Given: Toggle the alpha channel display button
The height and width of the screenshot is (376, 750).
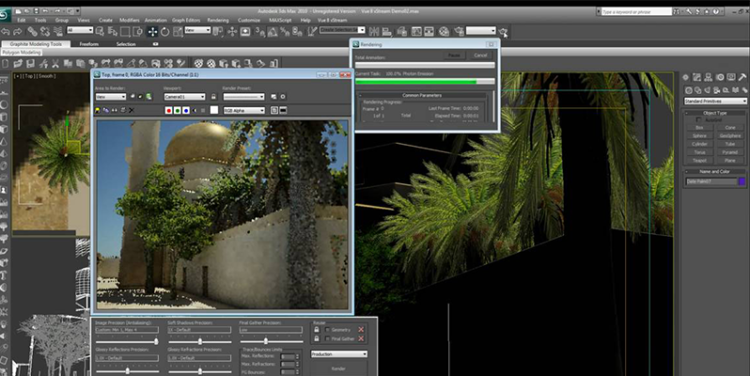Looking at the screenshot, I should (195, 111).
